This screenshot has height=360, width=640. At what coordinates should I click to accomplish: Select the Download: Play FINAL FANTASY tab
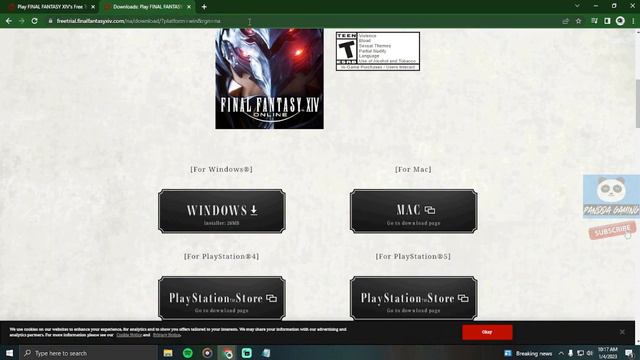147,7
